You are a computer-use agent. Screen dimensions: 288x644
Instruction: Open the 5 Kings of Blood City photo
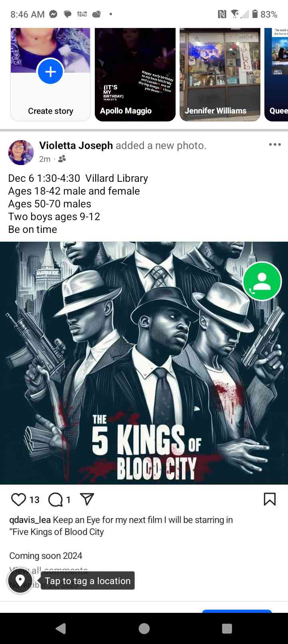point(144,363)
